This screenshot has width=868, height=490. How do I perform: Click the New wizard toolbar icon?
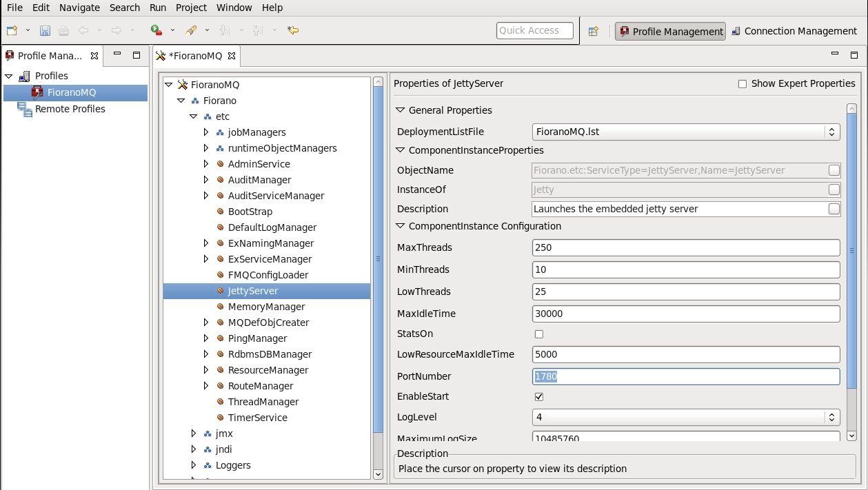point(12,30)
